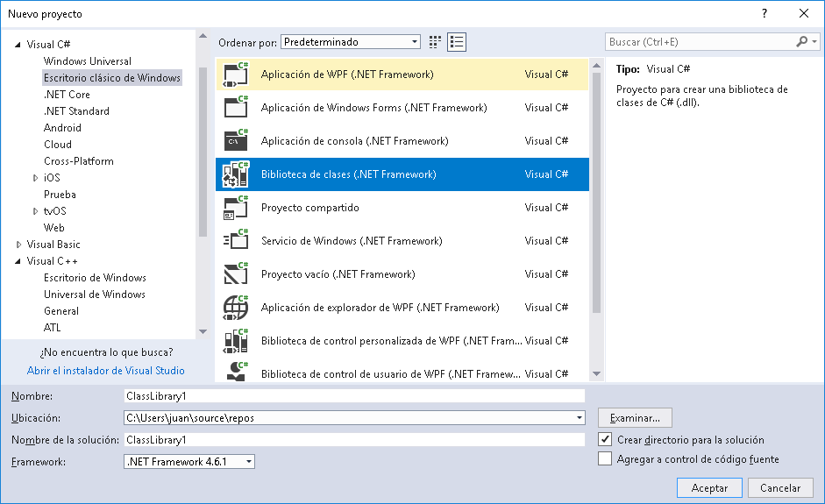Select Aplicación de Windows Forms text

coord(374,108)
